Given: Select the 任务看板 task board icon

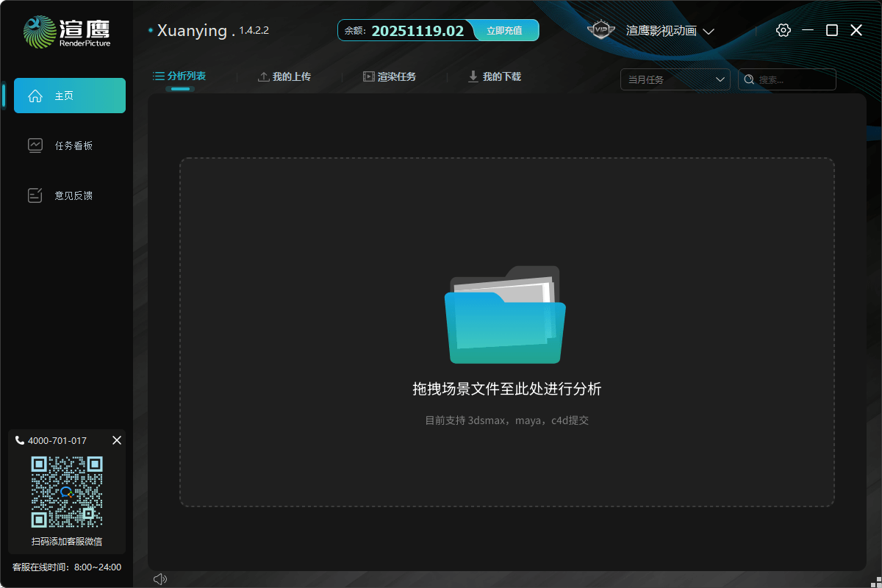Looking at the screenshot, I should pos(35,145).
